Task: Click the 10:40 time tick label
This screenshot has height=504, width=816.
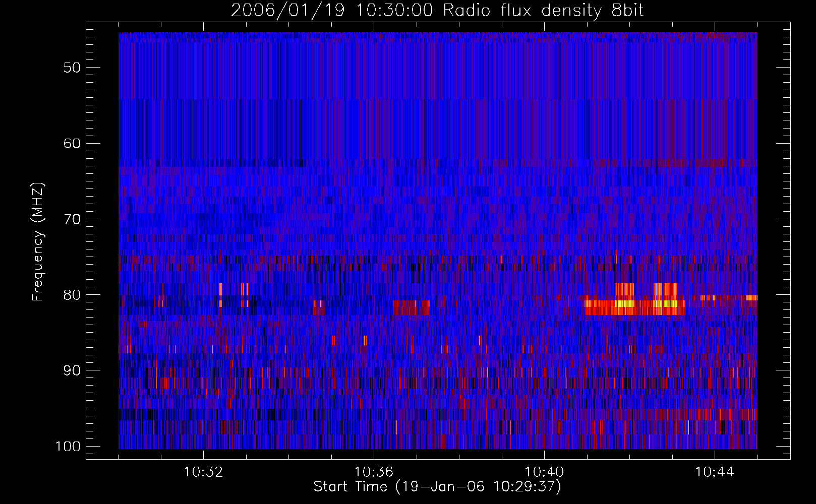Action: tap(544, 472)
